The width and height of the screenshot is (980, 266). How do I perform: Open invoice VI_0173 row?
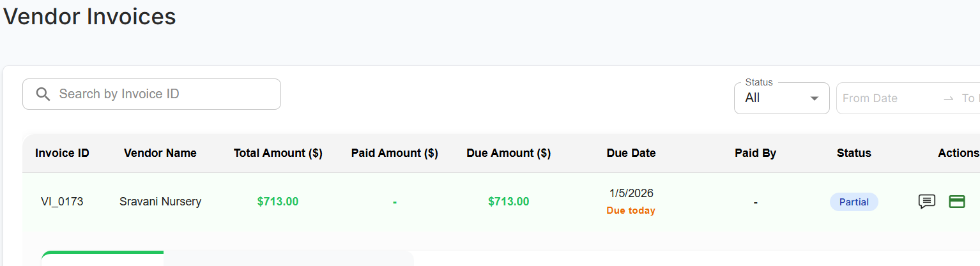(x=62, y=202)
